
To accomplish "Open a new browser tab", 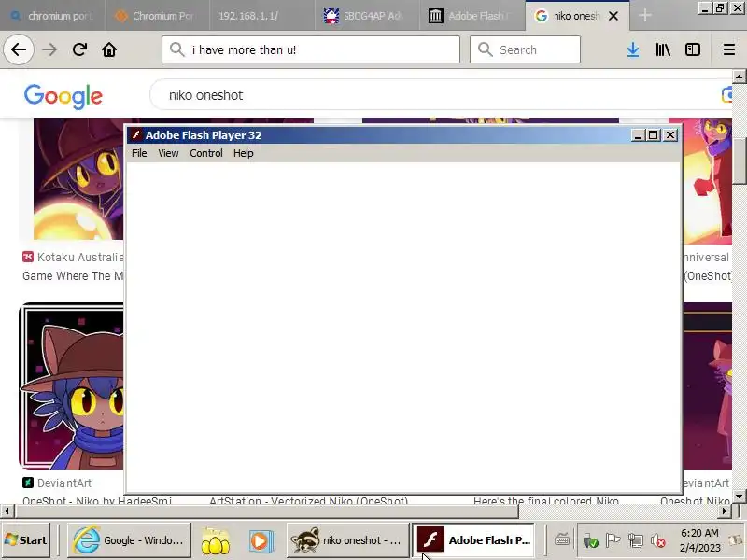I will pyautogui.click(x=644, y=16).
